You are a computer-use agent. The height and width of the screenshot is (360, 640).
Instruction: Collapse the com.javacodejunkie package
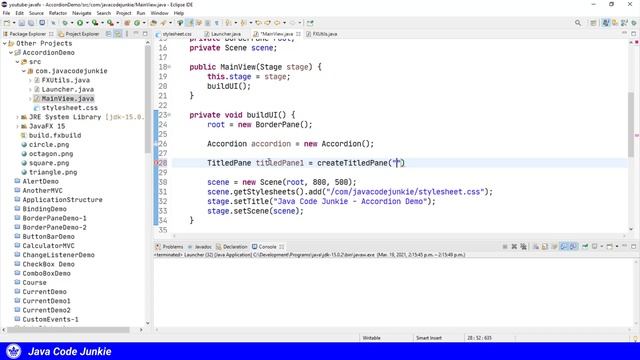[x=24, y=71]
